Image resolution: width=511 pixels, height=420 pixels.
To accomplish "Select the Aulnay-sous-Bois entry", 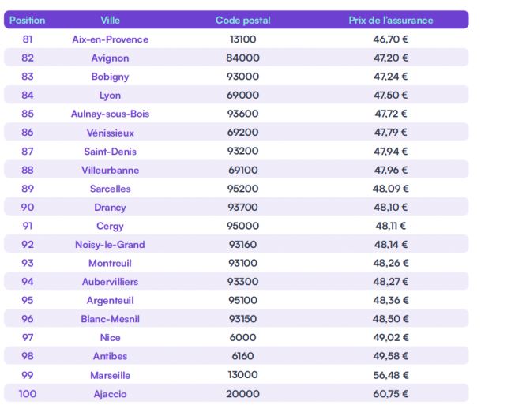I will pyautogui.click(x=110, y=114).
